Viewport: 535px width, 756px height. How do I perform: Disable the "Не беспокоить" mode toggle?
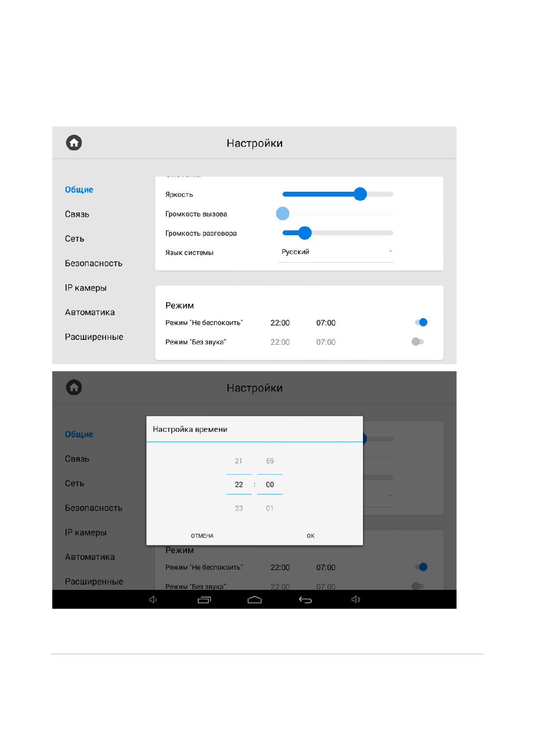(x=421, y=322)
